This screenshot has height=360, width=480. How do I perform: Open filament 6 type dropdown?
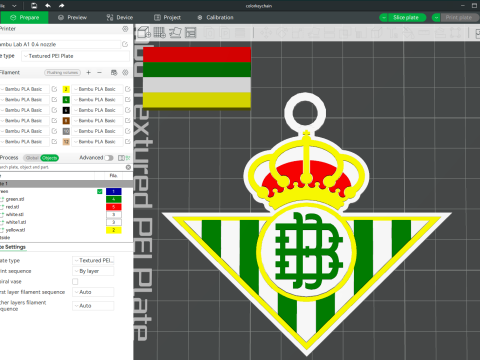click(97, 110)
